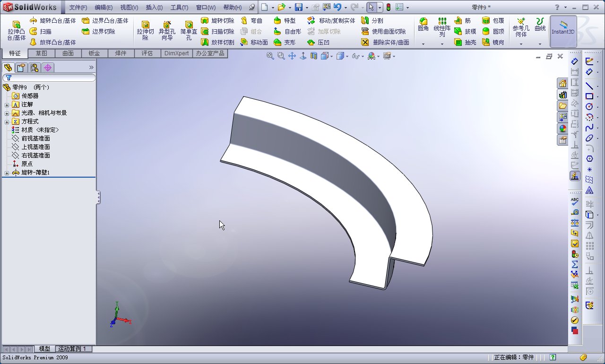Expand the 注解 tree node
This screenshot has width=605, height=364.
point(7,104)
